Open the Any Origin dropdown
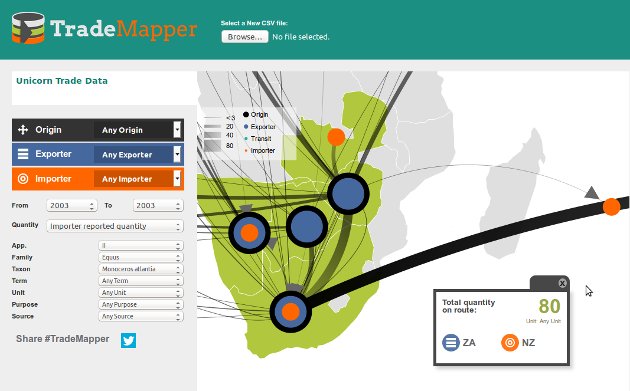 coord(139,130)
